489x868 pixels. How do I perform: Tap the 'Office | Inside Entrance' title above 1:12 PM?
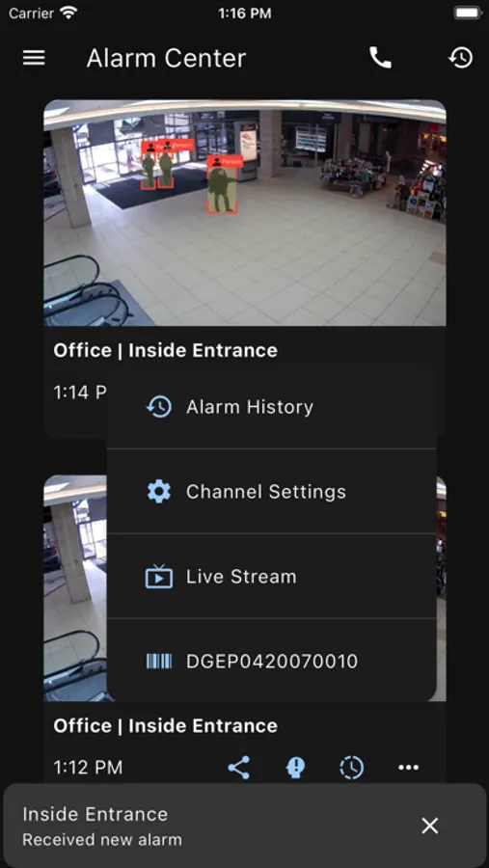[x=165, y=725]
